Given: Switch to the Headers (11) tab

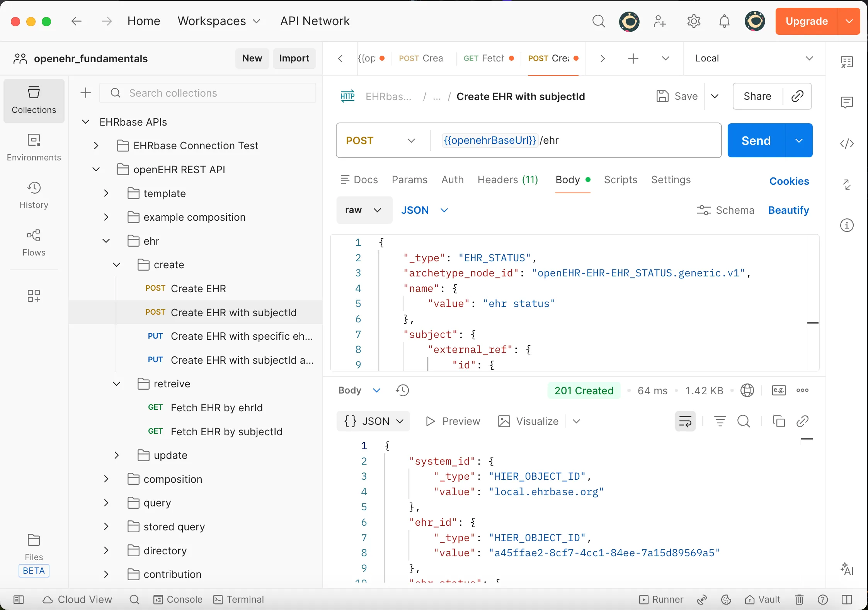Looking at the screenshot, I should click(507, 180).
